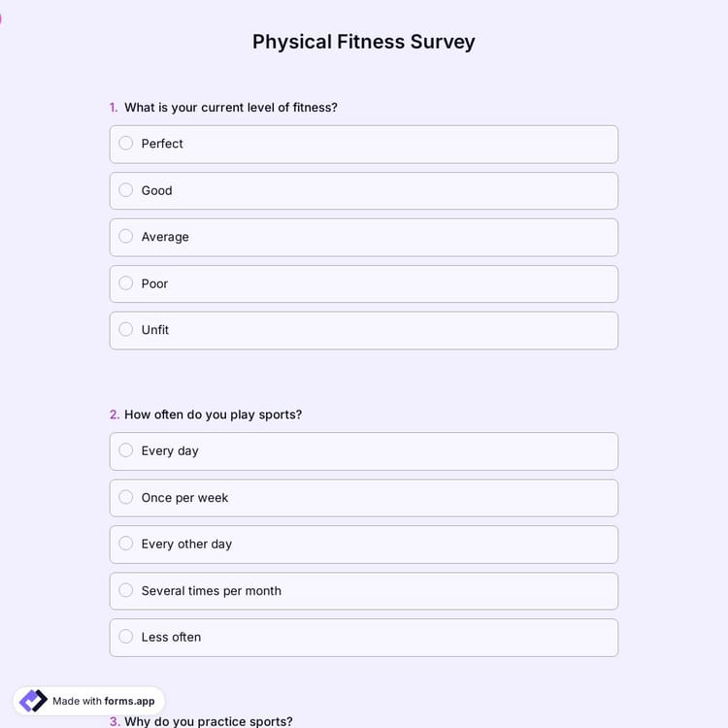Click the forms.app logo icon
This screenshot has width=728, height=728.
pos(34,701)
